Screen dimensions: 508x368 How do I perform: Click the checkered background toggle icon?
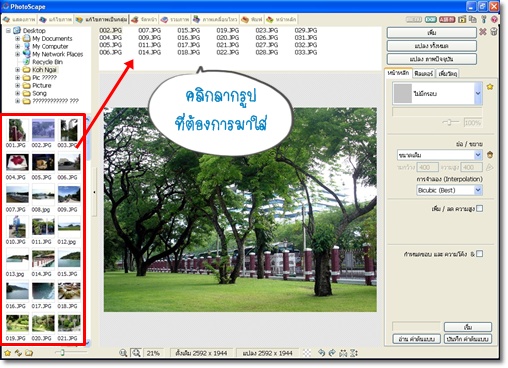307,353
